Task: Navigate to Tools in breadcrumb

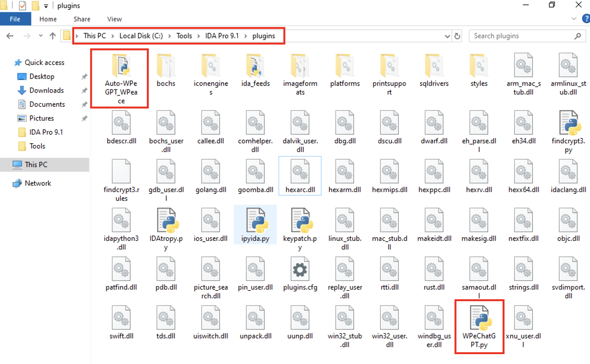Action: [184, 36]
